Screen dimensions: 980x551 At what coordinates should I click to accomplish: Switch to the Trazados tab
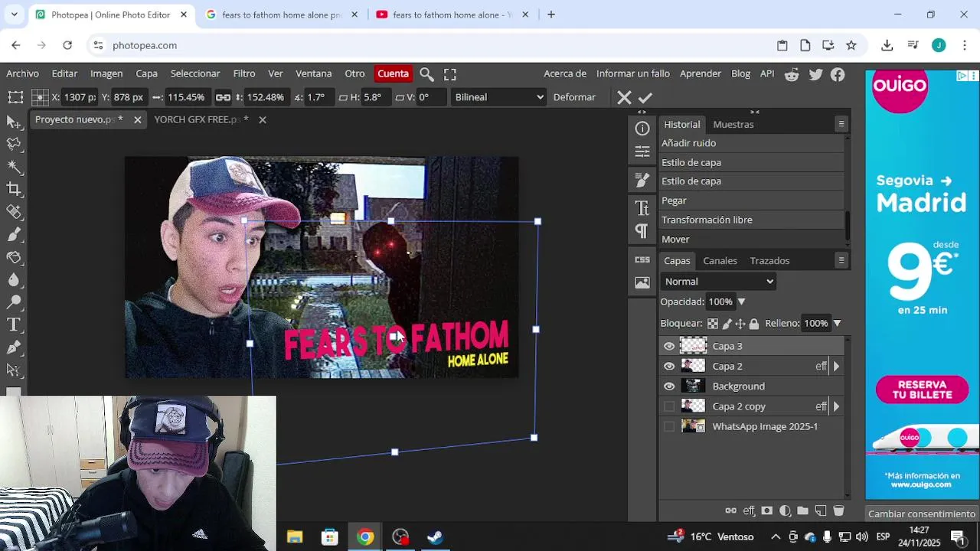coord(769,261)
